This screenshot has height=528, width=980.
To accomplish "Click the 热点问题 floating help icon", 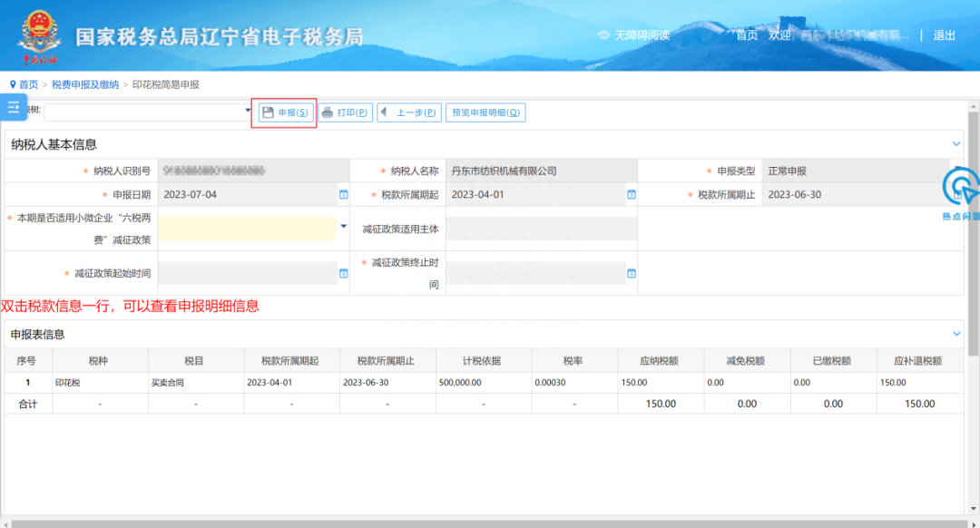I will 961,192.
